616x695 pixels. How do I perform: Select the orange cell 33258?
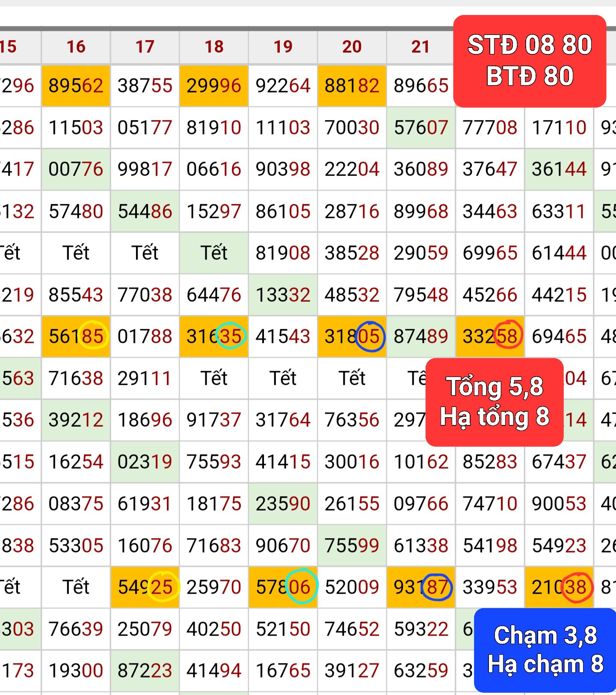pos(490,336)
